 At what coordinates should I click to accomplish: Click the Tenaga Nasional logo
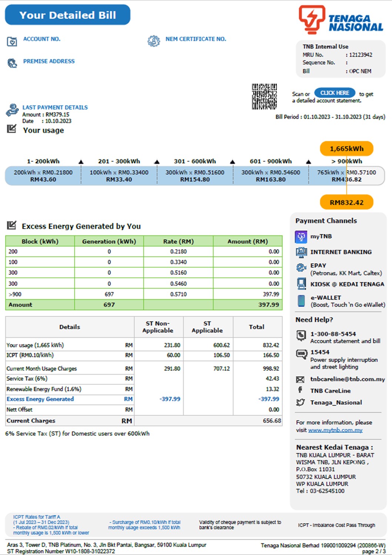[341, 20]
